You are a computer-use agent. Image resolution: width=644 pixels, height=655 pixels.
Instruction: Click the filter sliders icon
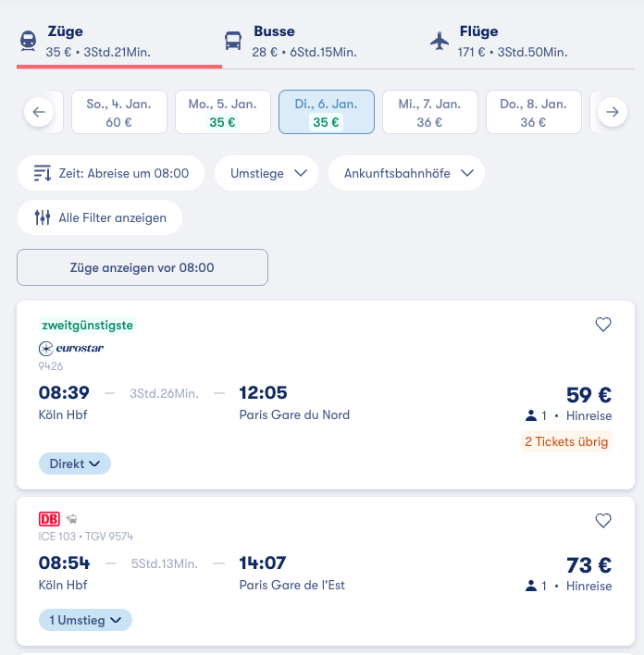[x=43, y=217]
